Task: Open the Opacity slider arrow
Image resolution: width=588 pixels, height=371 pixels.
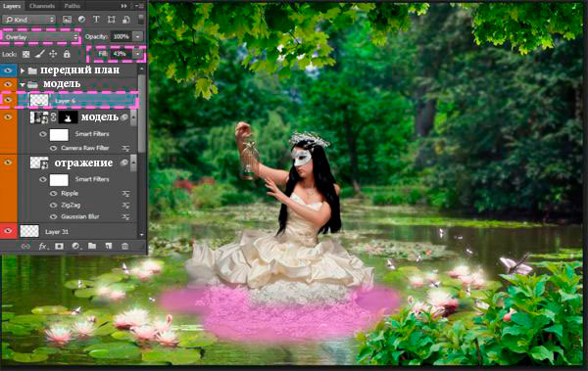Action: pyautogui.click(x=138, y=37)
